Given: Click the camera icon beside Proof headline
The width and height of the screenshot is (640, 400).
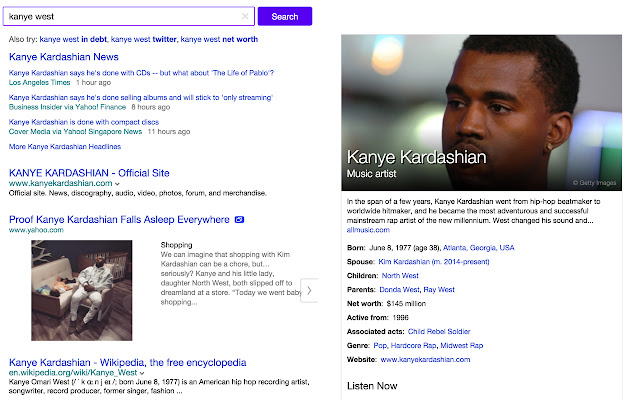Looking at the screenshot, I should 239,219.
